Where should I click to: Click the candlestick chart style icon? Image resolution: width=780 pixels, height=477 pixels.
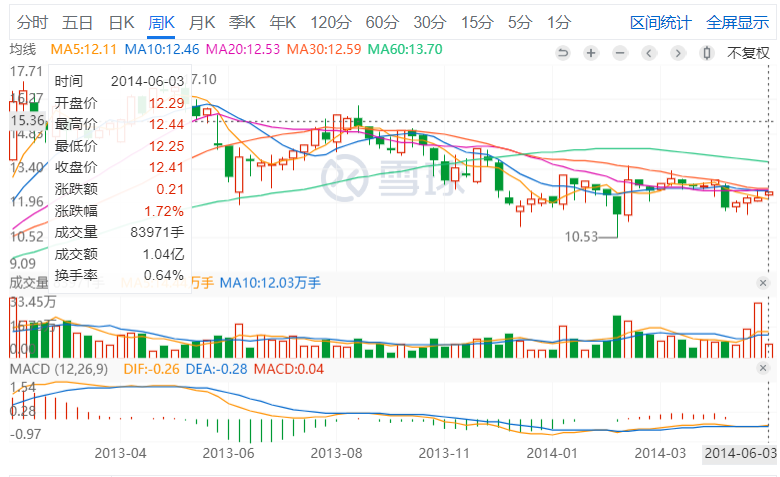point(708,53)
